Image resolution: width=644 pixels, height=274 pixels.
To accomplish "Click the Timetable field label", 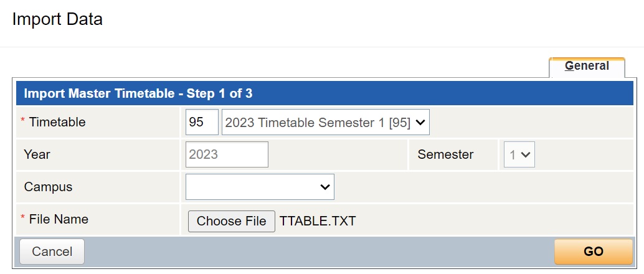I will click(x=57, y=122).
